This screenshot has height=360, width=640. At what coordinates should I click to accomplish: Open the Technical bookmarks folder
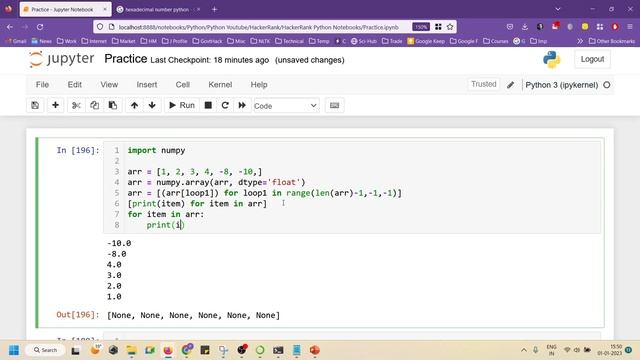[290, 41]
